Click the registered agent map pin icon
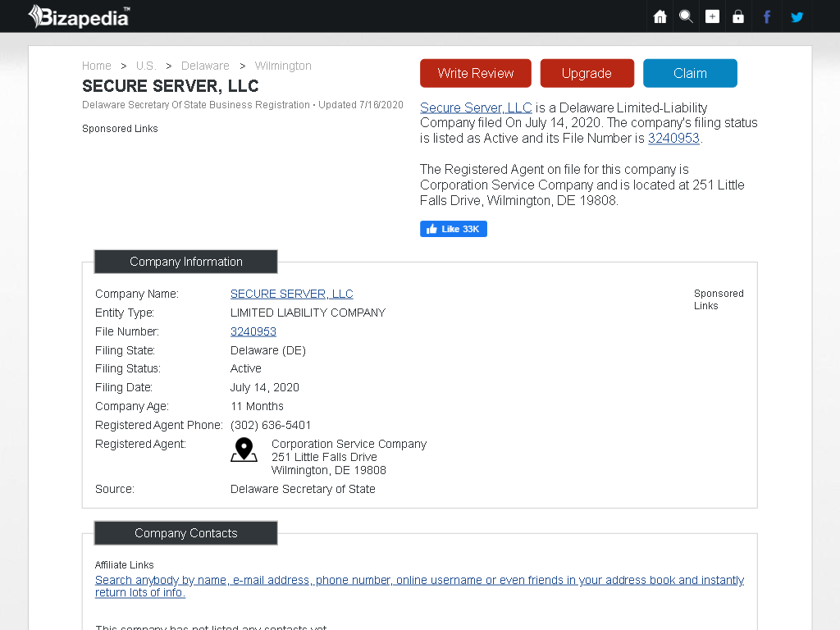Screen dimensions: 840x630 tap(244, 450)
